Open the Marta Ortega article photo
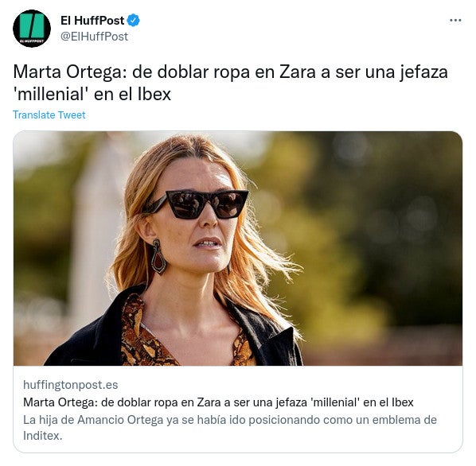Image resolution: width=476 pixels, height=466 pixels. pos(238,248)
